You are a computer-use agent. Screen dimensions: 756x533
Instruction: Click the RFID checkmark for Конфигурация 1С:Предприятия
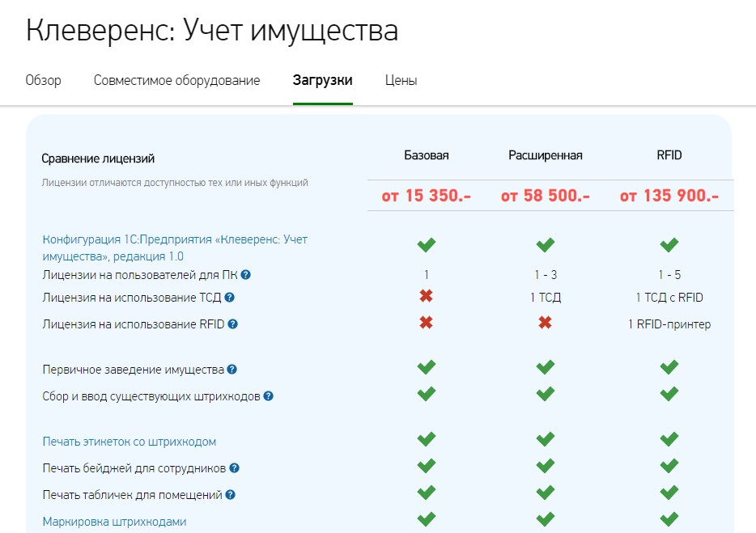669,245
